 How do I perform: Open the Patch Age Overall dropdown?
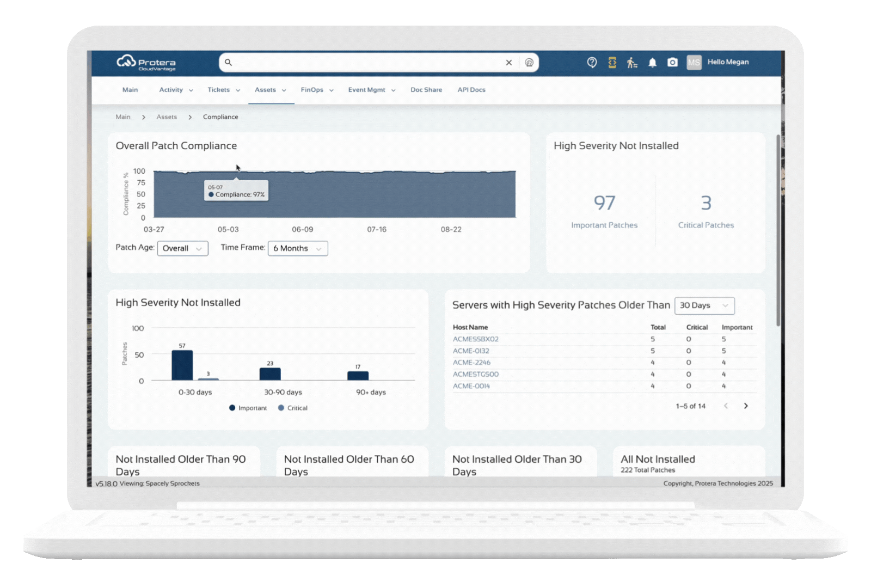tap(182, 248)
